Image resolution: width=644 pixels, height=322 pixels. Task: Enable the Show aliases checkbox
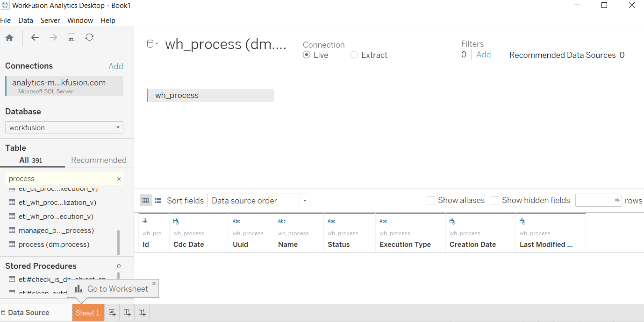pos(431,200)
